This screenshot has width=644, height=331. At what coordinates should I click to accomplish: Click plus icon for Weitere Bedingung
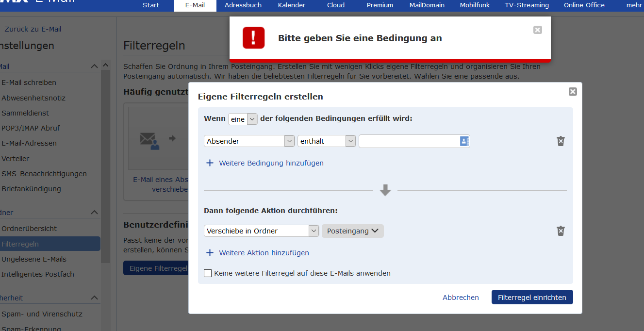pos(210,163)
